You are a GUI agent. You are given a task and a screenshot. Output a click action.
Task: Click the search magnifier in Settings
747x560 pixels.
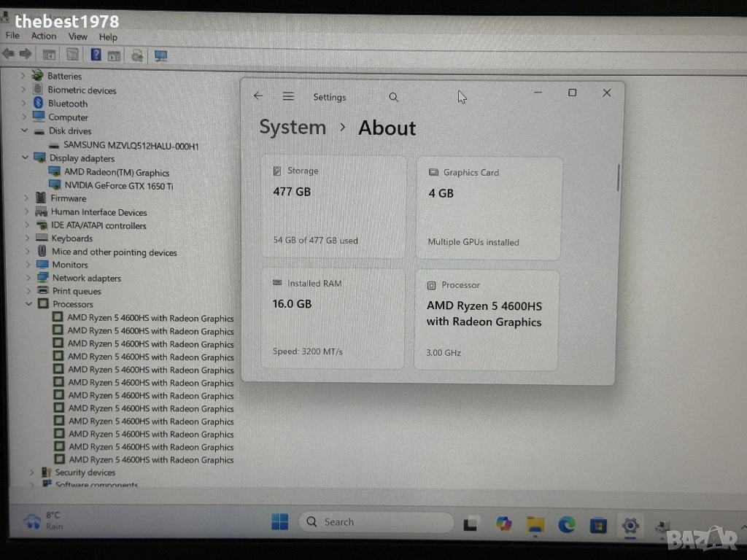[x=394, y=97]
